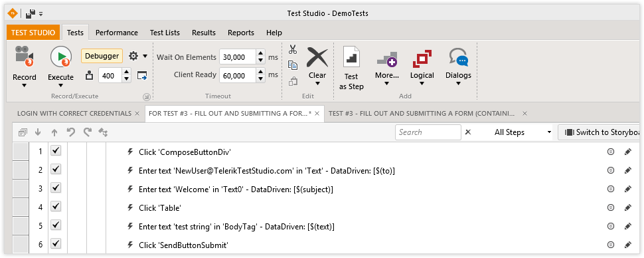This screenshot has height=258, width=644.
Task: Switch to the Reports tab
Action: point(241,33)
